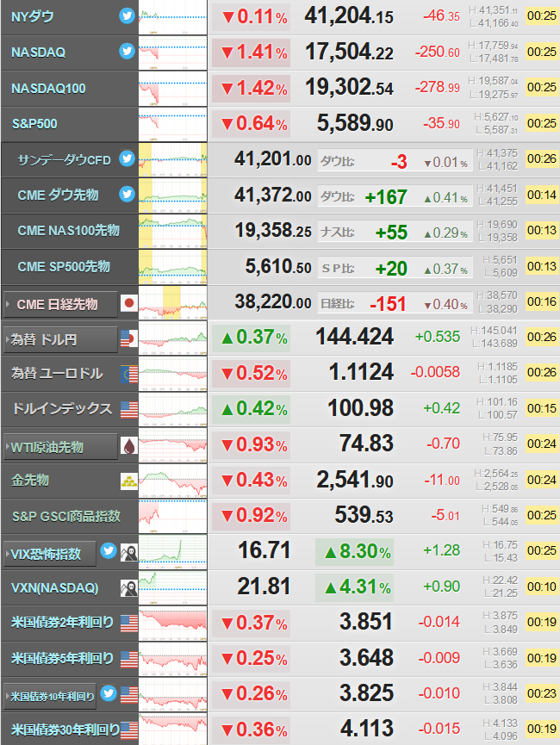This screenshot has height=745, width=560.
Task: Click the 30-year yield value 4.113
Action: pyautogui.click(x=367, y=729)
